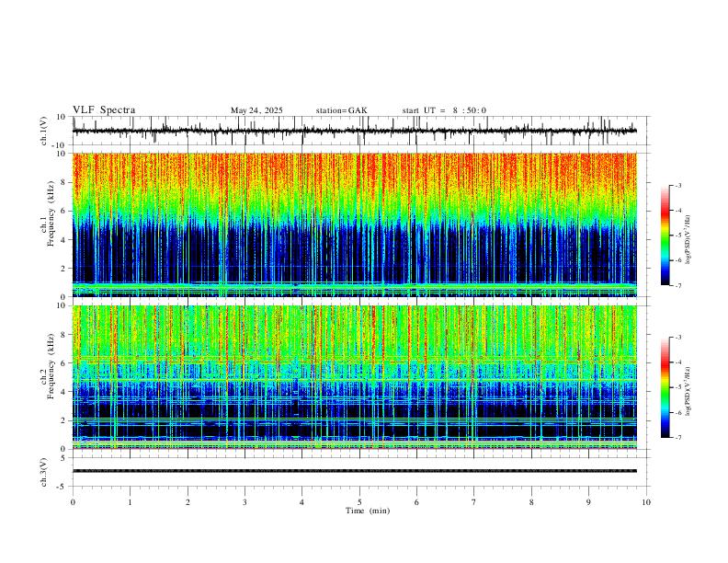The width and height of the screenshot is (728, 563).
Task: Click the ch.1 spectrogram plot
Action: pos(355,224)
